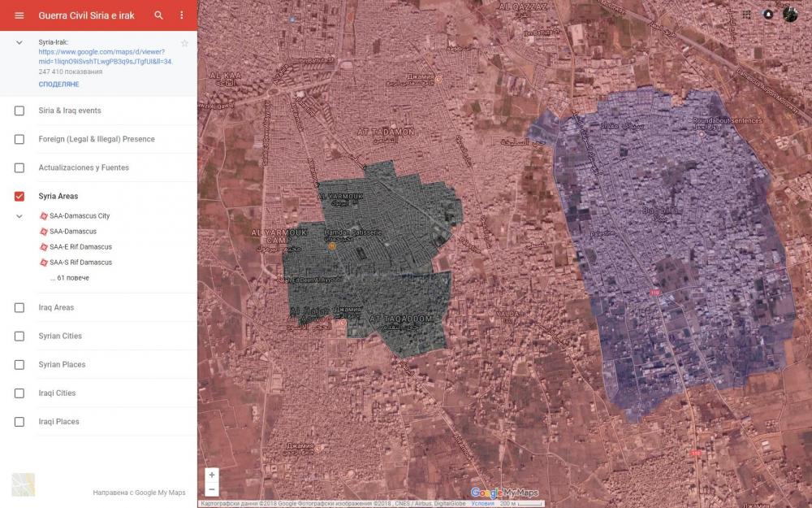812x508 pixels.
Task: Select the SAA-Damascus list item
Action: (73, 231)
